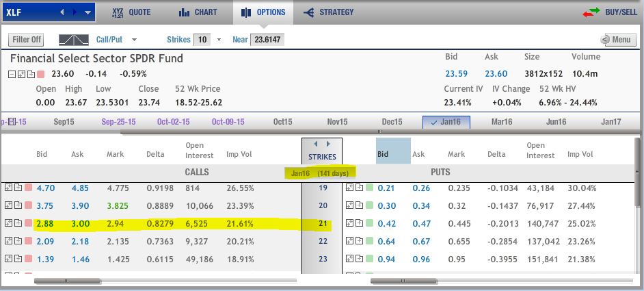Image resolution: width=644 pixels, height=291 pixels.
Task: Go to next symbol with right arrow
Action: [75, 12]
